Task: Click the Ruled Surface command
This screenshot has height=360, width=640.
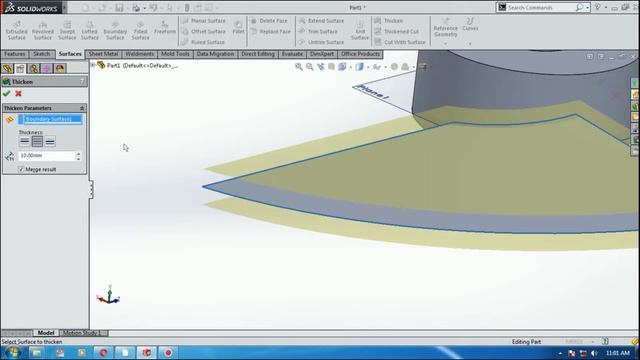Action: click(203, 42)
